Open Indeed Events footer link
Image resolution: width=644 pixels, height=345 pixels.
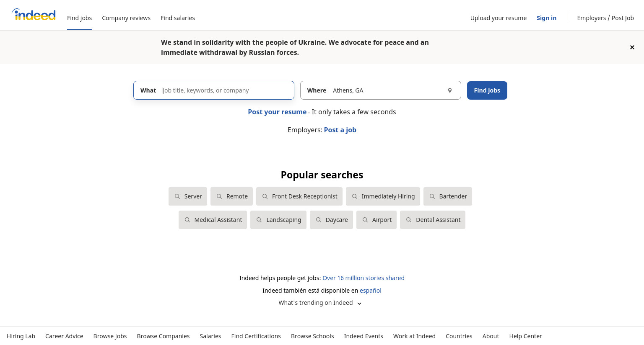pos(364,336)
